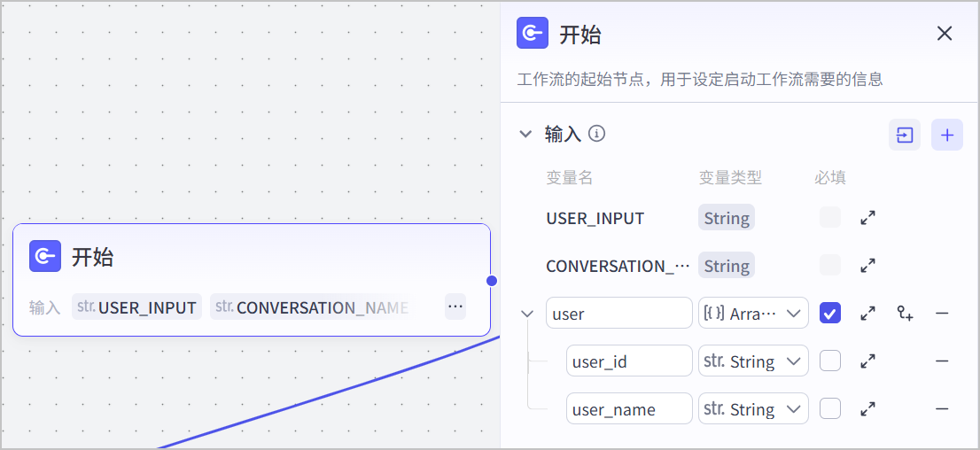
Task: Click the USER_INPUT variable name in panel
Action: coord(595,218)
